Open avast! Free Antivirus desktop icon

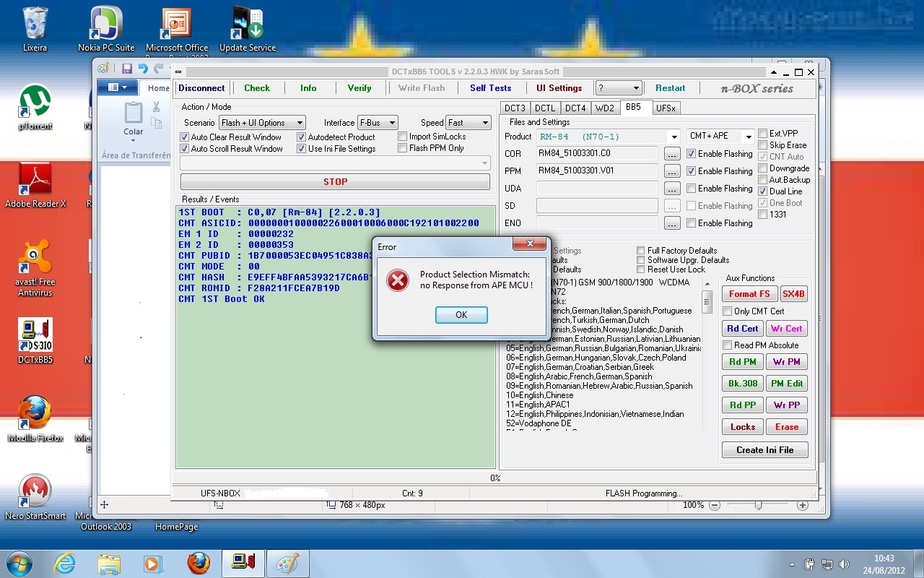click(35, 268)
